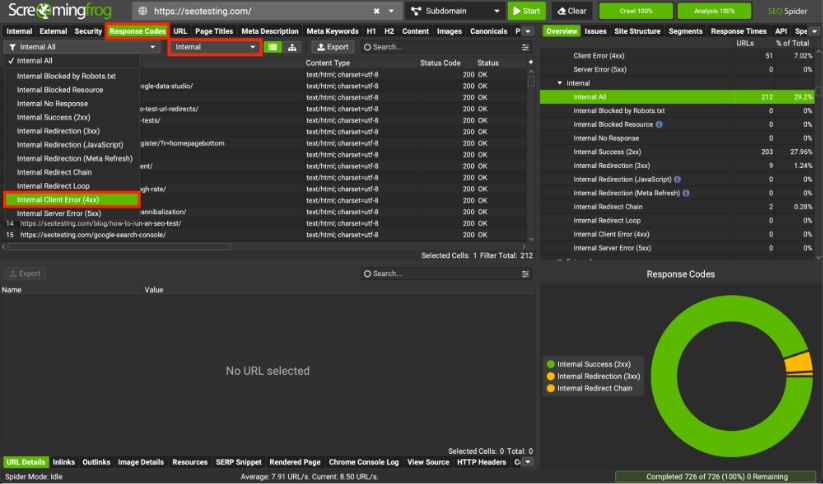Screen dimensions: 823x484
Task: Switch to the Page Titles tab
Action: click(215, 31)
